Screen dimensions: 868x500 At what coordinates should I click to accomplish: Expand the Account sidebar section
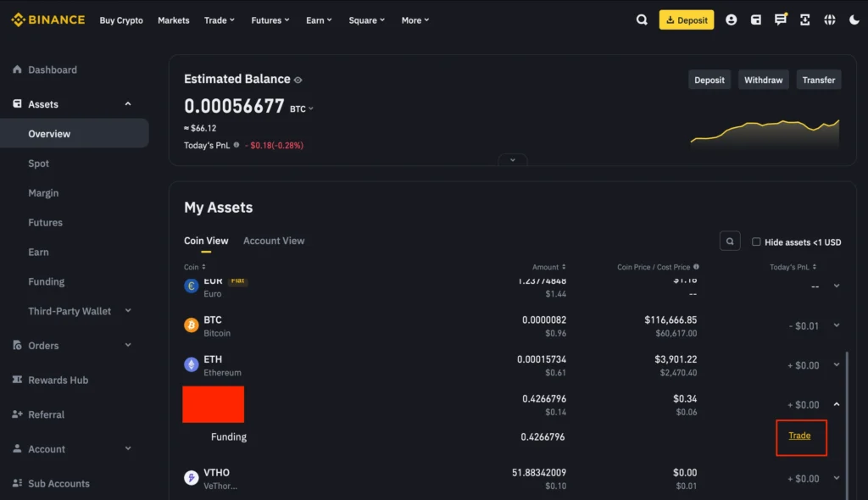coord(128,448)
